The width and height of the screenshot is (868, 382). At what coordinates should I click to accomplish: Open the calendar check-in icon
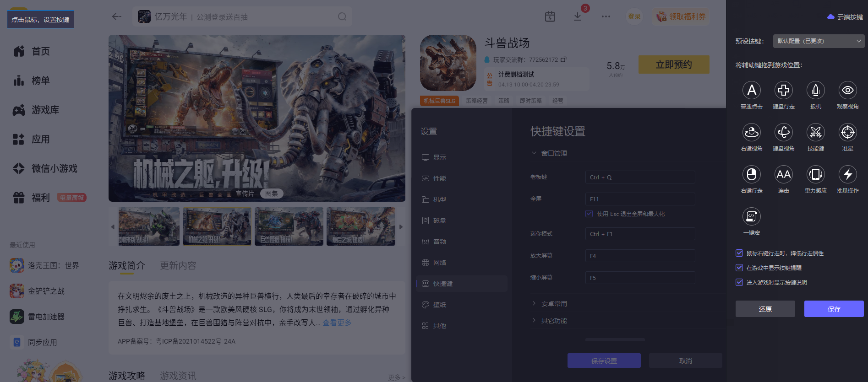[x=550, y=16]
